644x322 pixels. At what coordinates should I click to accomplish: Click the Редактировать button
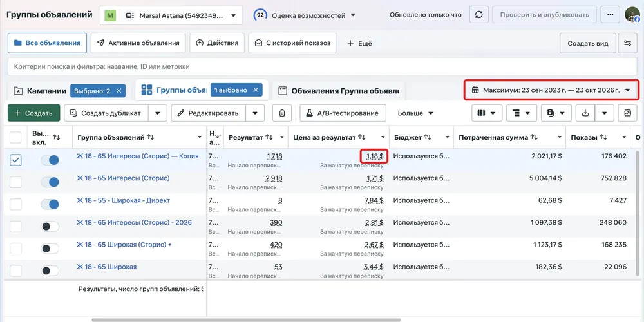coord(208,113)
